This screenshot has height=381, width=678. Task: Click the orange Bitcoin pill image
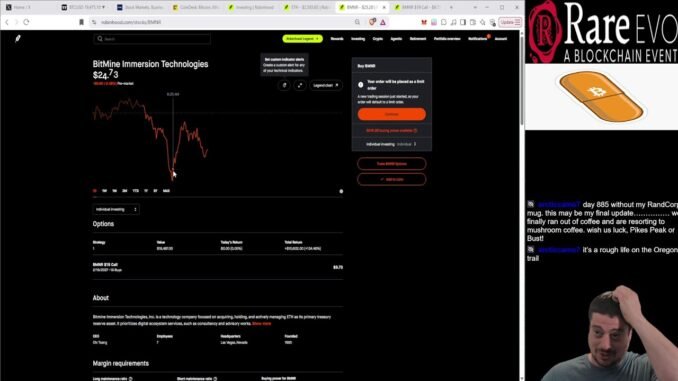click(601, 96)
